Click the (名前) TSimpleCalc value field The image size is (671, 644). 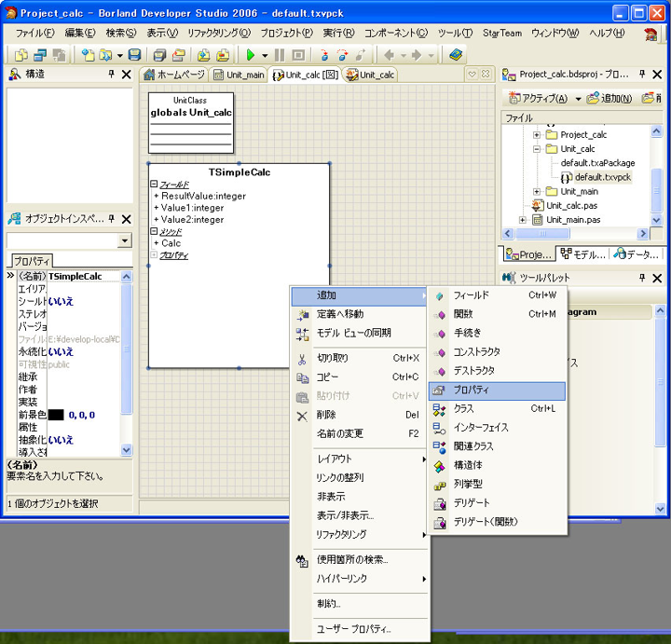84,277
